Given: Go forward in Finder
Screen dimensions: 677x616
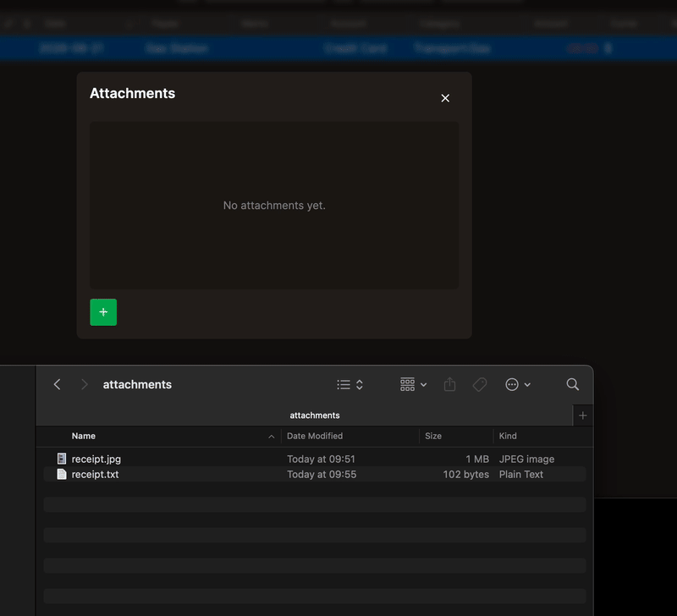Looking at the screenshot, I should click(x=84, y=384).
